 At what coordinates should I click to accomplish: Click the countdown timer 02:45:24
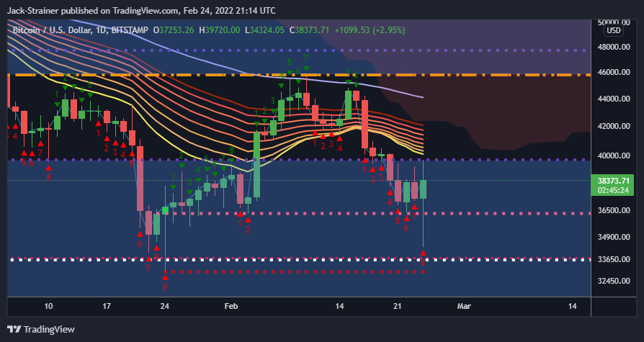coord(614,191)
